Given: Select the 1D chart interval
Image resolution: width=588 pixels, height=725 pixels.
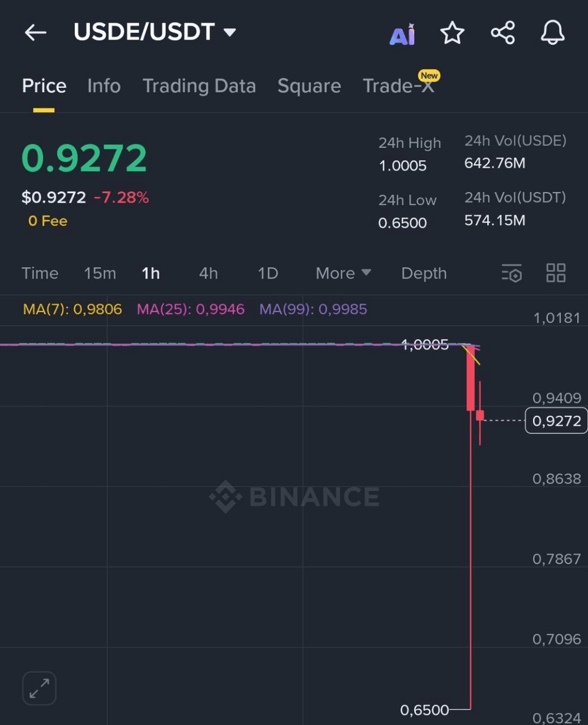Looking at the screenshot, I should pyautogui.click(x=268, y=273).
